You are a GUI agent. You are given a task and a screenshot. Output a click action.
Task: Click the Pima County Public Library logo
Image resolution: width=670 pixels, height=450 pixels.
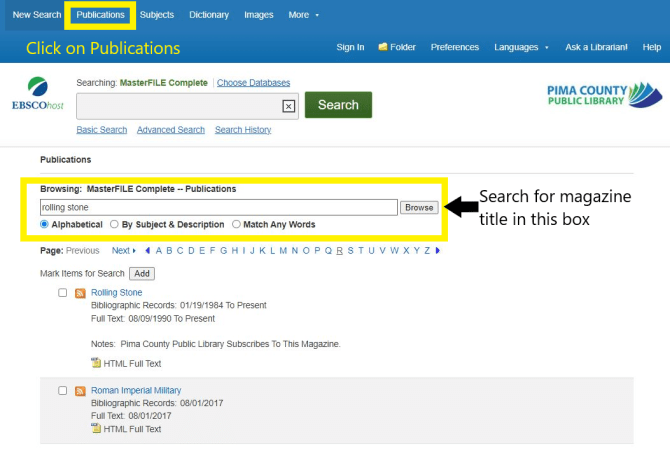click(605, 95)
